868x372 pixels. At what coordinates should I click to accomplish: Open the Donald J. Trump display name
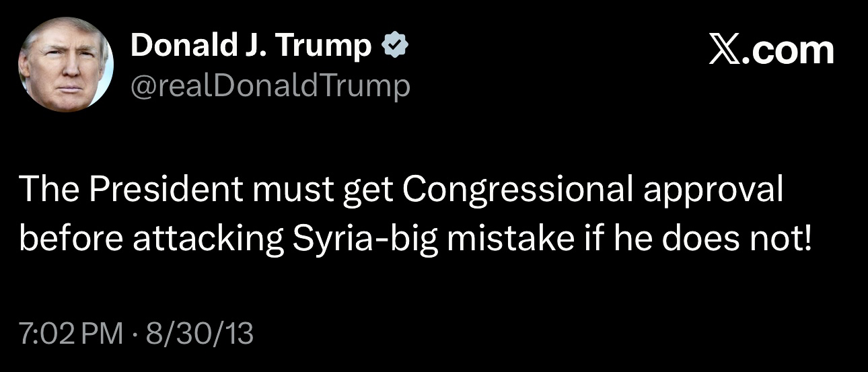pos(250,46)
